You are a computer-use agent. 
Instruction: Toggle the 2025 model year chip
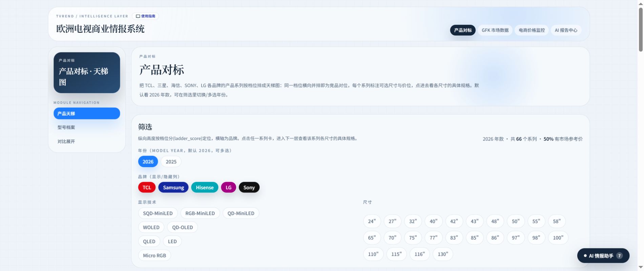(x=171, y=162)
